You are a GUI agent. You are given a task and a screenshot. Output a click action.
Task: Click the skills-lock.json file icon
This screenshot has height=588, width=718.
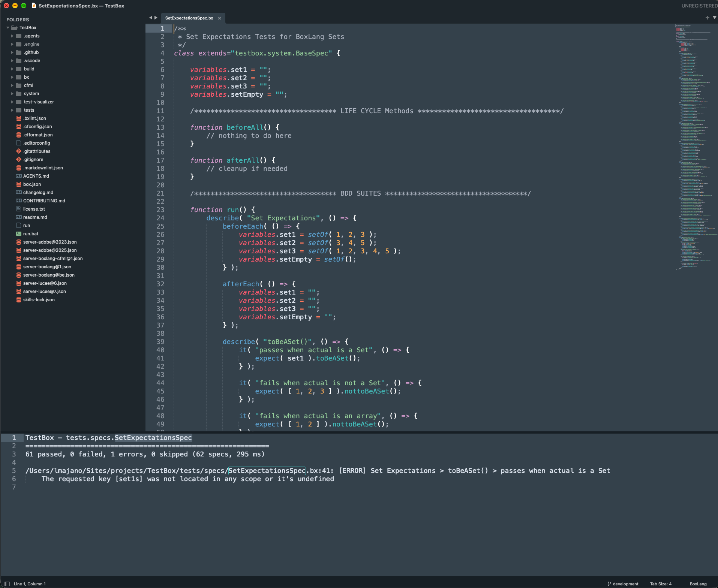tap(19, 300)
